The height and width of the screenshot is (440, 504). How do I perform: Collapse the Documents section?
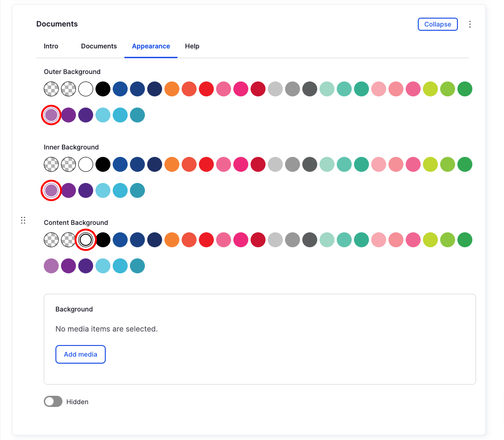tap(437, 24)
